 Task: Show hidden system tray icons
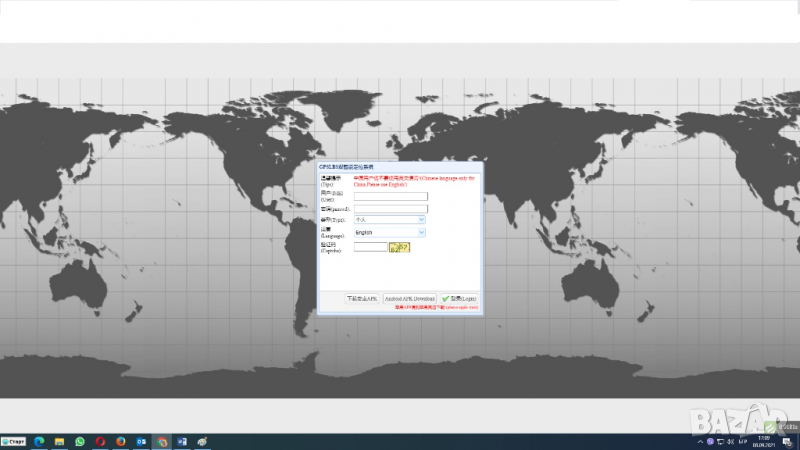[698, 441]
